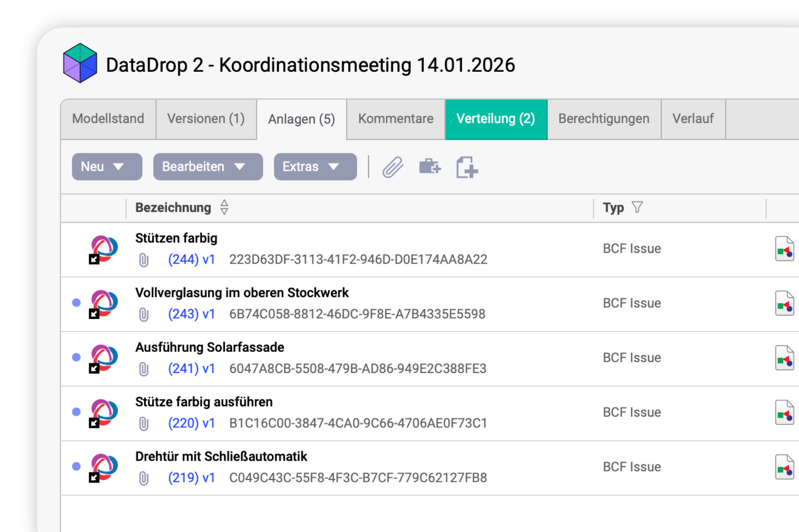Viewport: 799px width, 532px height.
Task: Click GUID 223D63DF-3113-41F2-946D-D0E174AA8A22
Action: point(358,259)
